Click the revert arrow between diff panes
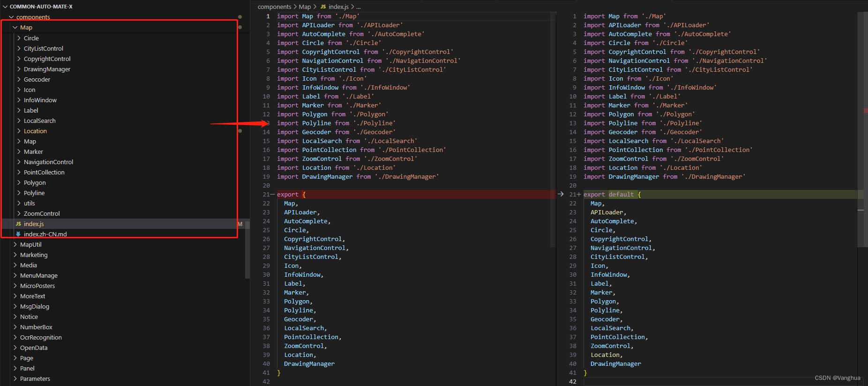This screenshot has height=386, width=868. [x=561, y=194]
